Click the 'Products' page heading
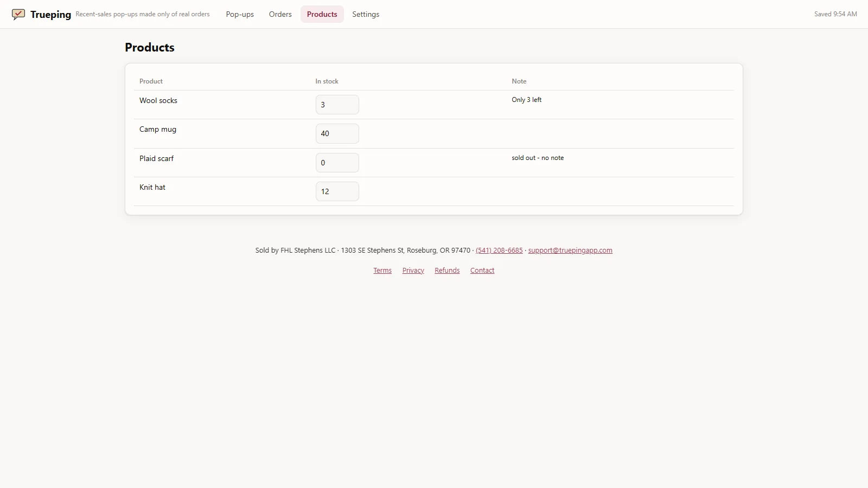 [x=150, y=47]
